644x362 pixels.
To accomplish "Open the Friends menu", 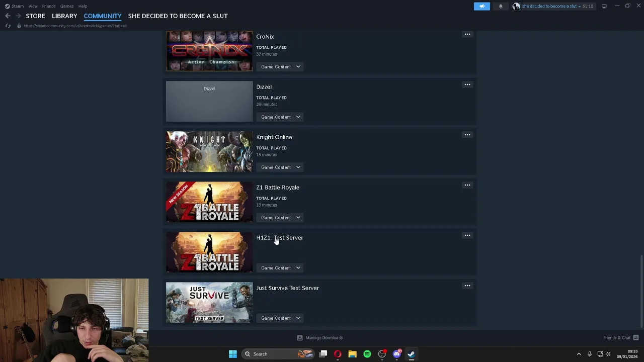I will (49, 6).
